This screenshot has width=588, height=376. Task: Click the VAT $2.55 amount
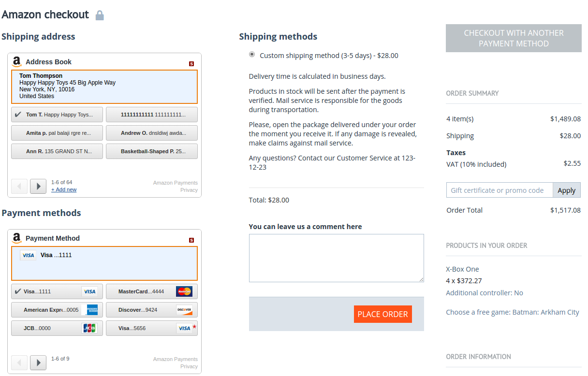click(572, 163)
